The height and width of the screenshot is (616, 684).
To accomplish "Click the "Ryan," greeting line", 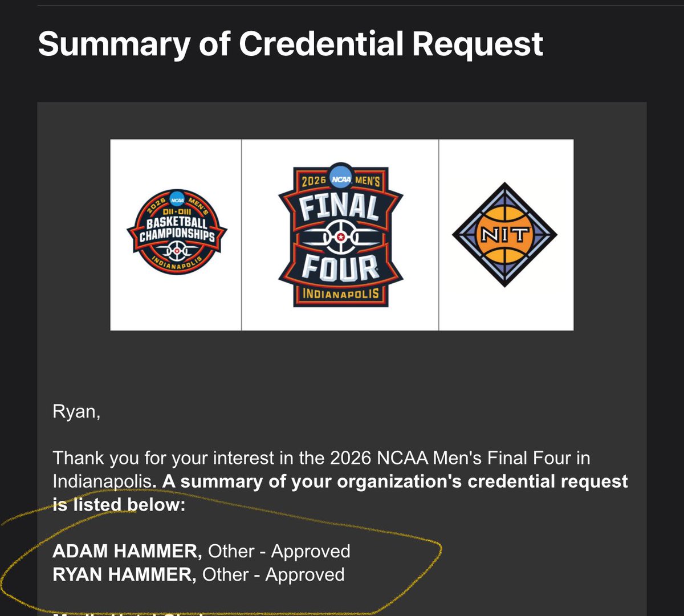I will (76, 411).
